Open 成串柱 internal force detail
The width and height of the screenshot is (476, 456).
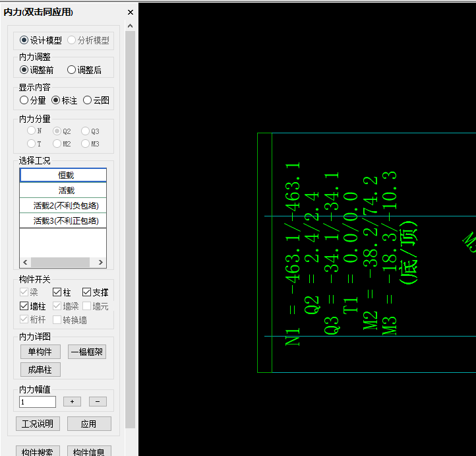40,370
